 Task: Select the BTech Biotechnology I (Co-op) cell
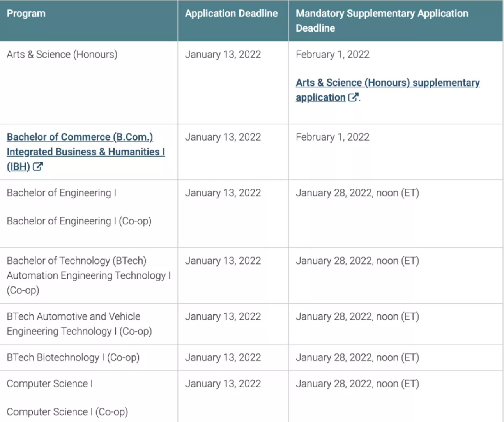[x=73, y=358]
